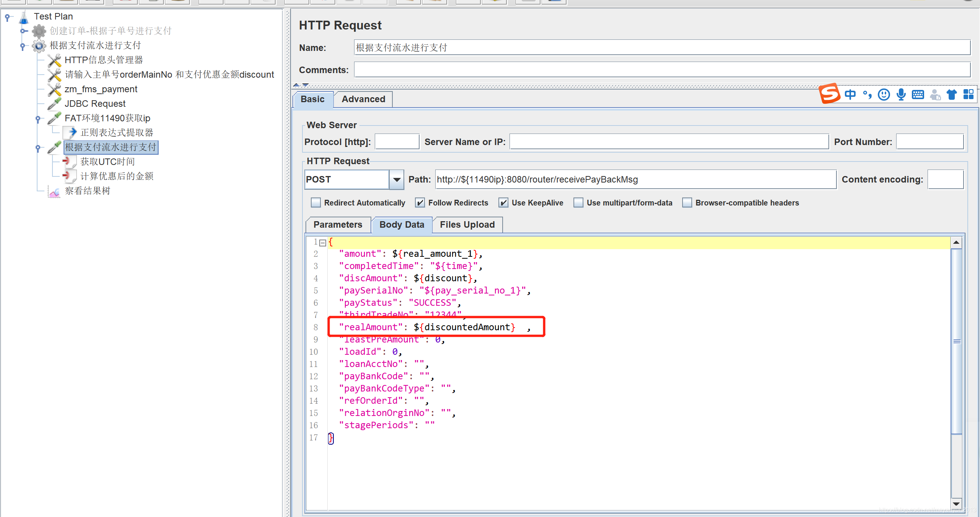Click the HTTP信息头管理器 config icon

(x=55, y=60)
